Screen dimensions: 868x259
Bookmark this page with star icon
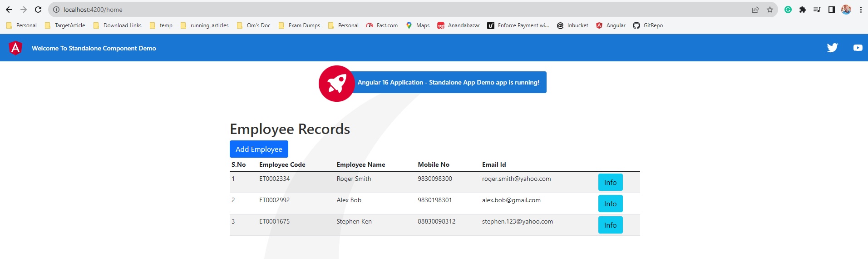[x=770, y=10]
